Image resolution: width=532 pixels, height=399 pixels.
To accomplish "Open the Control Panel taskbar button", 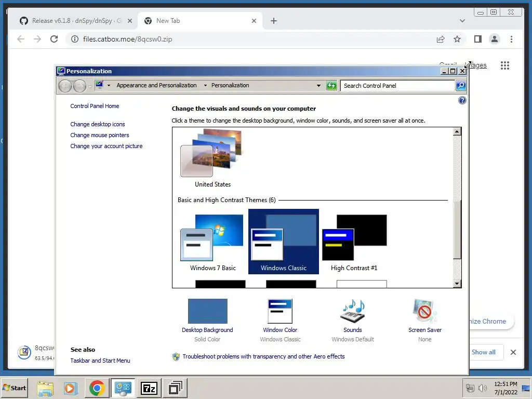I will tap(123, 388).
